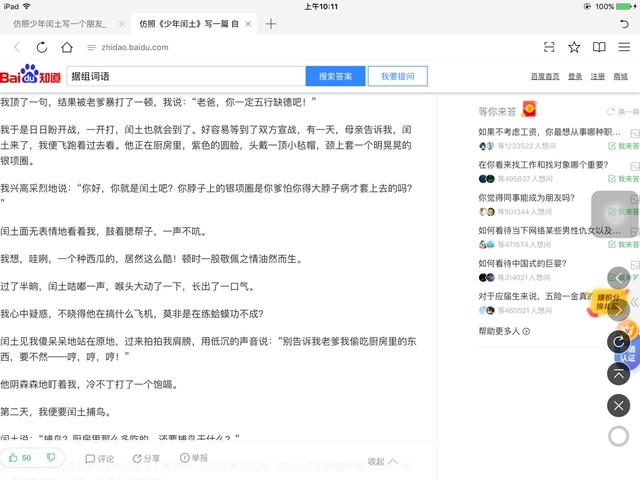This screenshot has width=640, height=480.
Task: Bookmark this page with the star icon
Action: click(x=574, y=47)
